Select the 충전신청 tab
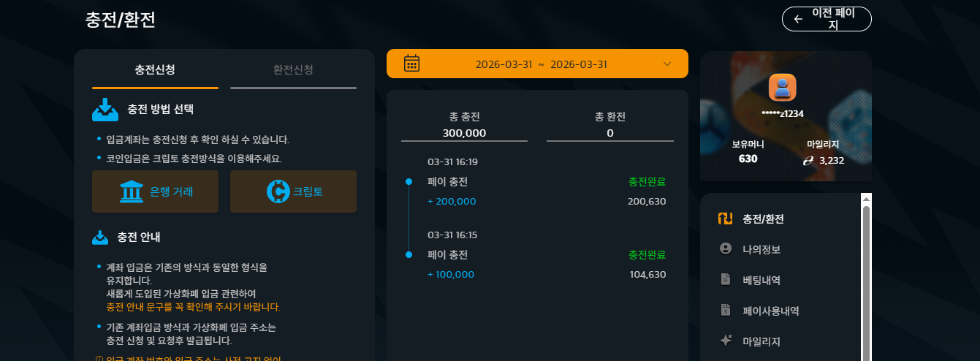This screenshot has height=361, width=980. click(155, 70)
